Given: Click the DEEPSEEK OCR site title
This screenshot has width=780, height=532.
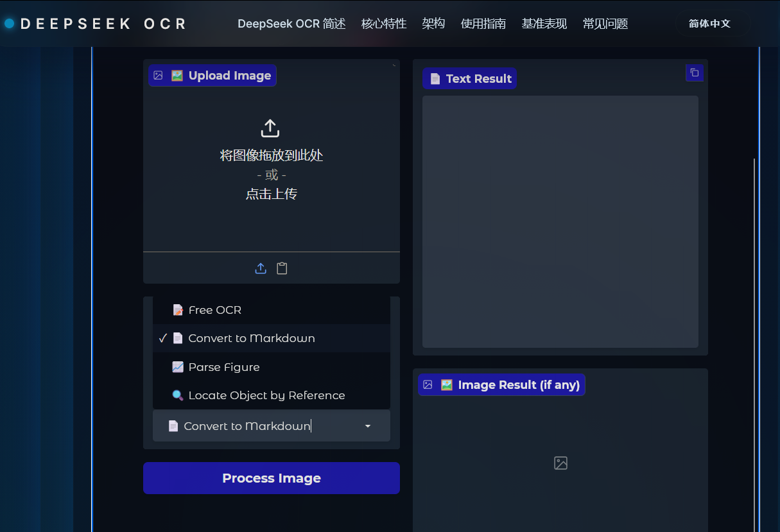Looking at the screenshot, I should coord(103,24).
